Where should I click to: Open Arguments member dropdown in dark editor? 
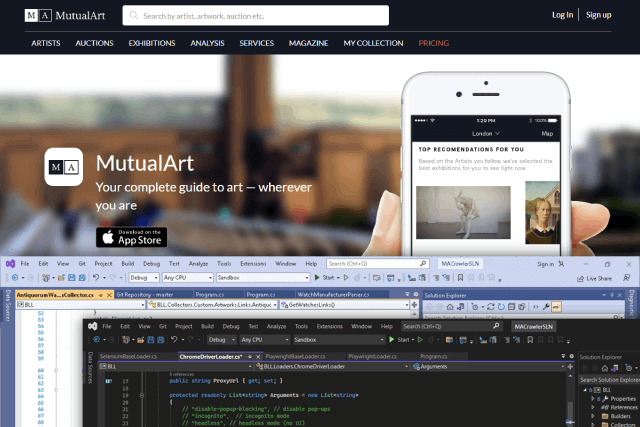tap(488, 367)
